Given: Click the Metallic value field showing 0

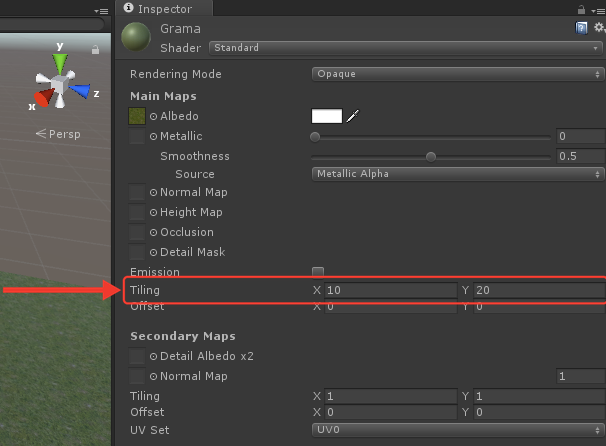Looking at the screenshot, I should point(580,136).
